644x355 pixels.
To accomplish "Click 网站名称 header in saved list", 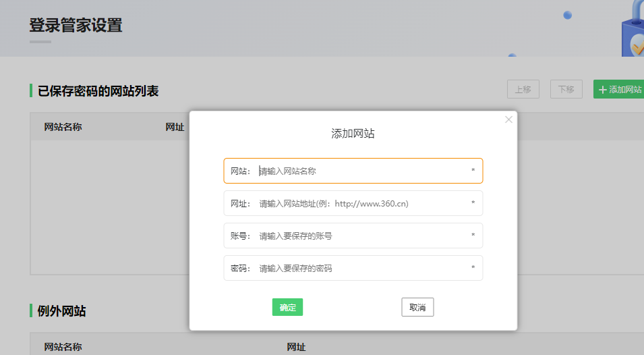I will tap(63, 127).
